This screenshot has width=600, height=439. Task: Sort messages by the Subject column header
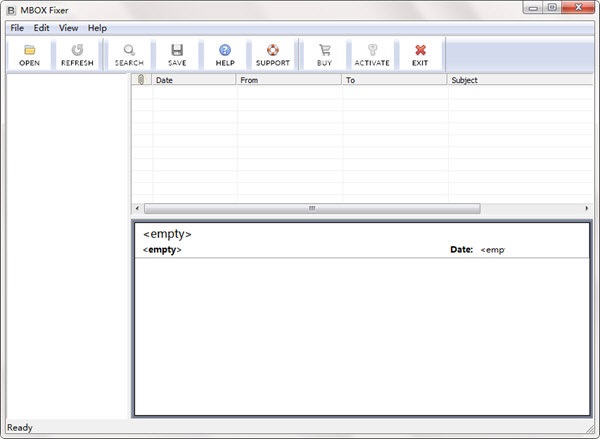(520, 80)
